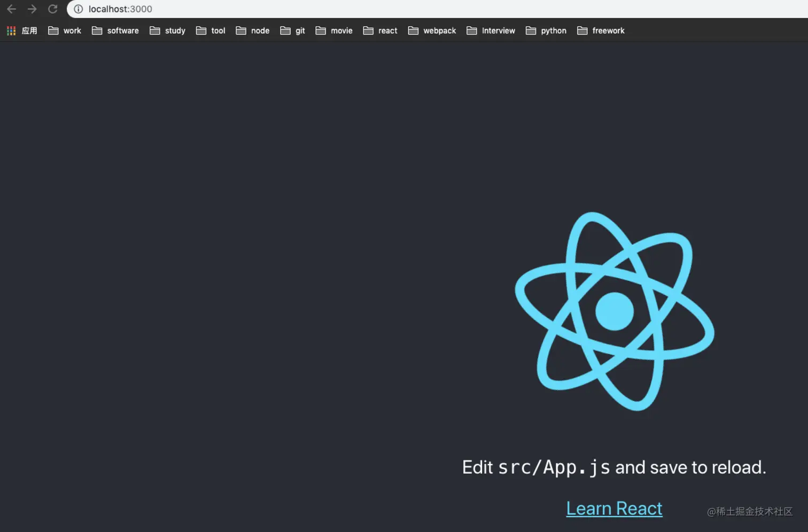Open the software bookmarks folder
Viewport: 808px width, 532px height.
pos(115,31)
